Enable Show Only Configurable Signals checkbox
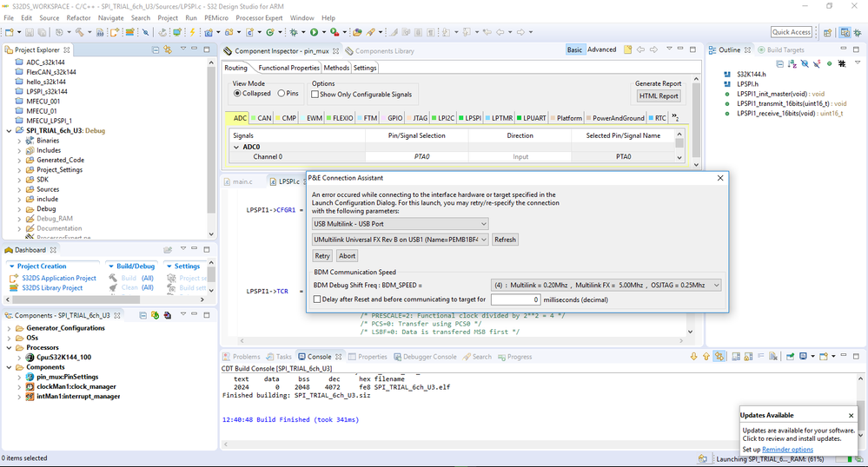868x467 pixels. point(316,95)
